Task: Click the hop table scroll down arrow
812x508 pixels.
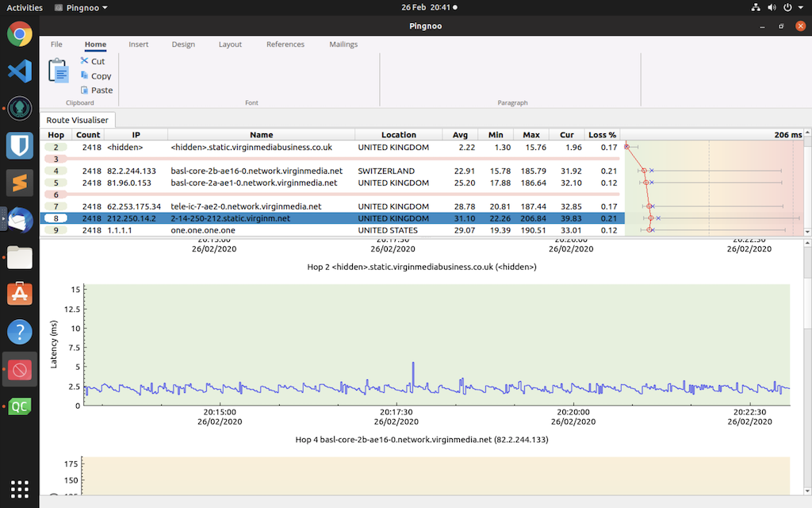Action: (x=807, y=232)
